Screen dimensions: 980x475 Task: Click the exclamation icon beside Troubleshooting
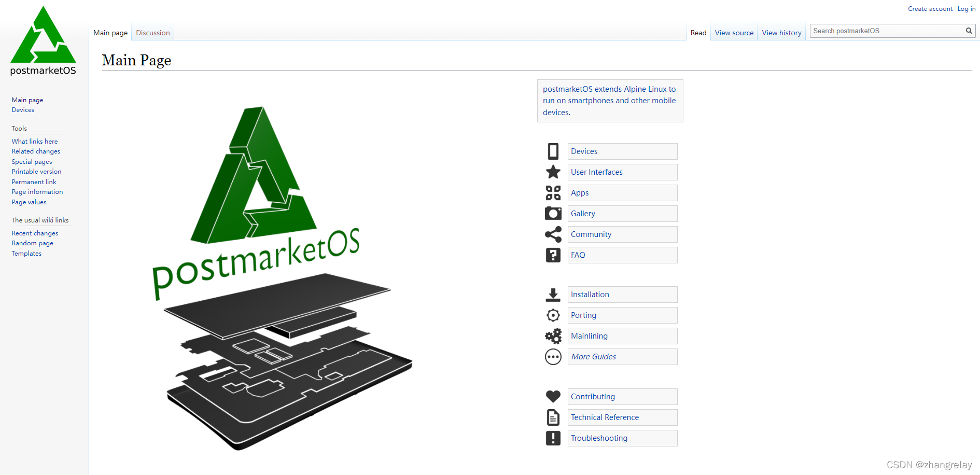pyautogui.click(x=553, y=438)
